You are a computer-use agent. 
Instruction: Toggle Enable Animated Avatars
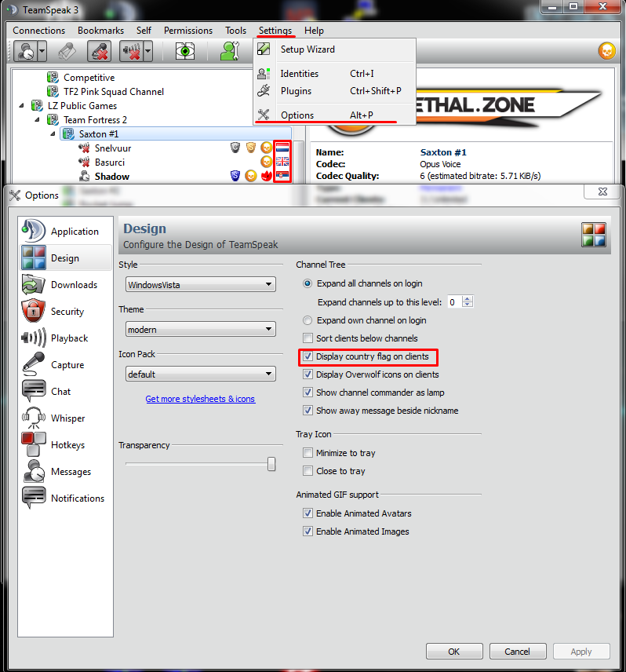(x=308, y=513)
